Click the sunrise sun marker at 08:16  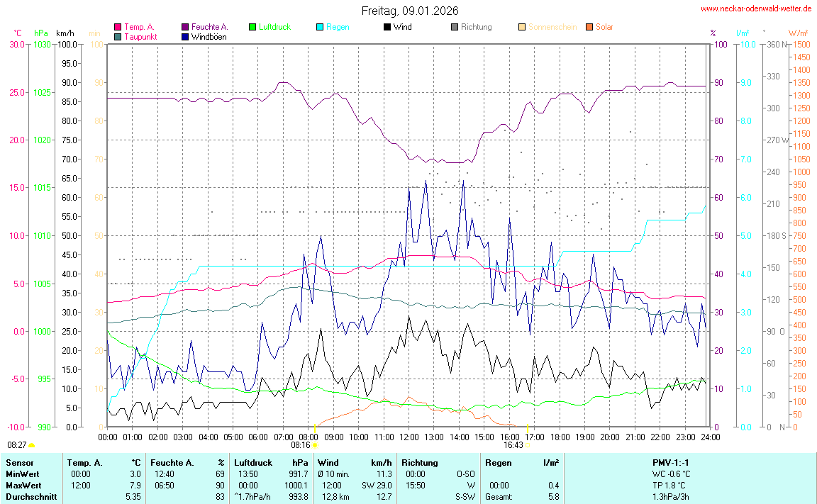click(315, 445)
